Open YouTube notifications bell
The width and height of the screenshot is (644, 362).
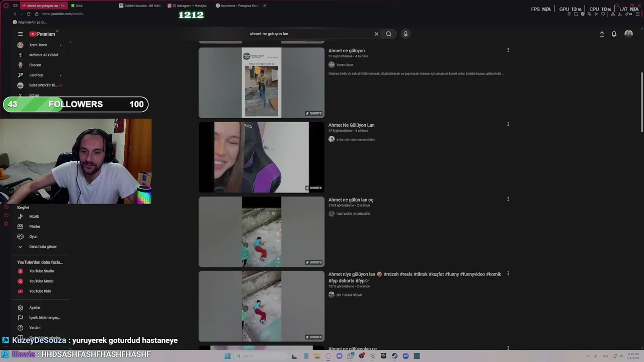pyautogui.click(x=614, y=34)
